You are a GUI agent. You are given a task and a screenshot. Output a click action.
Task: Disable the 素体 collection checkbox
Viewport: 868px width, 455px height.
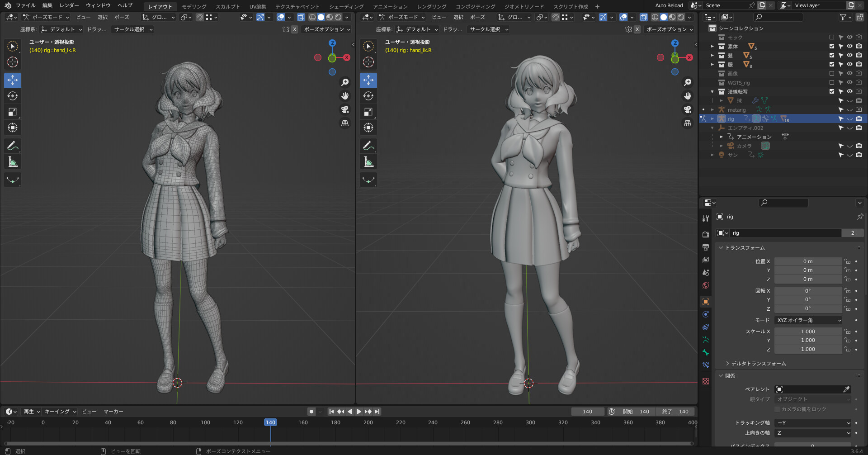tap(832, 46)
